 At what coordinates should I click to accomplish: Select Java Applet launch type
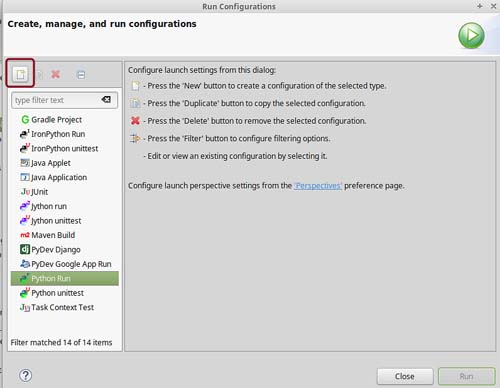(x=64, y=163)
